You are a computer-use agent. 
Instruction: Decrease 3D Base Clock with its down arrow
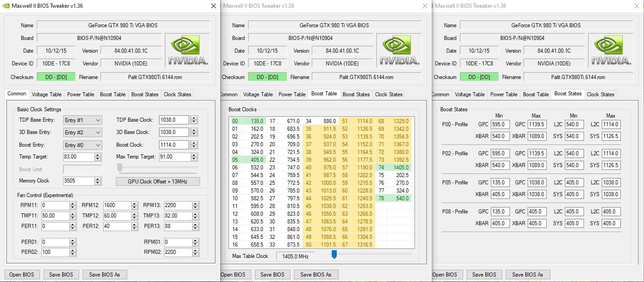coord(194,134)
